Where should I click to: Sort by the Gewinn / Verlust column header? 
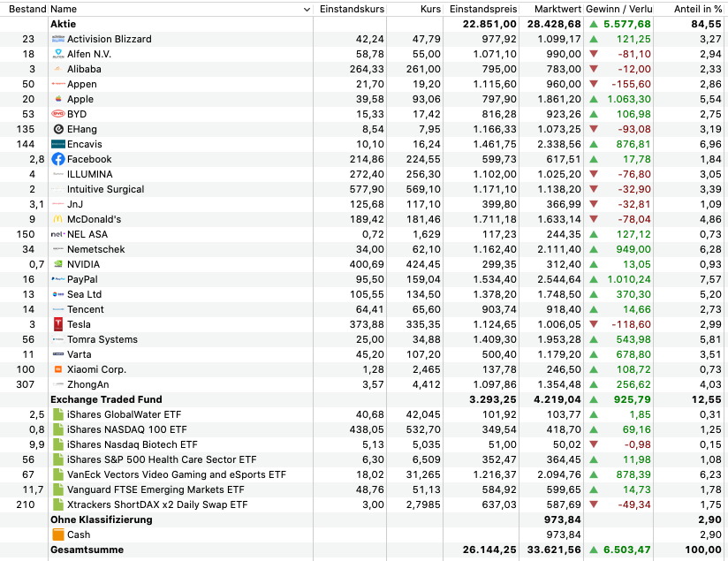pyautogui.click(x=619, y=9)
